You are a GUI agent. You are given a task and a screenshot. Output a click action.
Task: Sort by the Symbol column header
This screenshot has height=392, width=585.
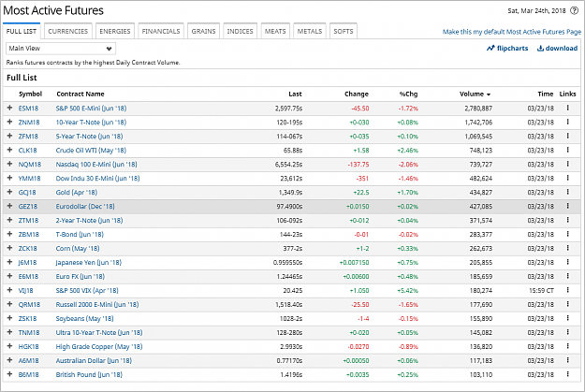[x=30, y=94]
